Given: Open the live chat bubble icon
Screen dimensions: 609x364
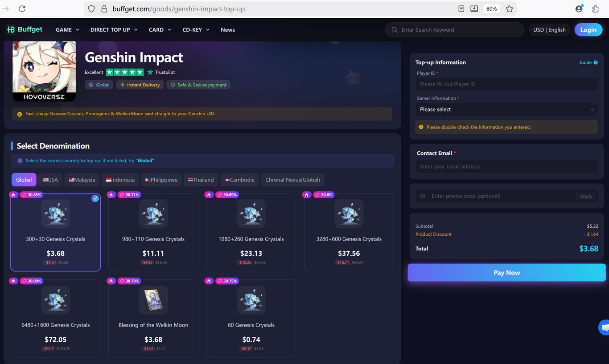Looking at the screenshot, I should tap(604, 327).
